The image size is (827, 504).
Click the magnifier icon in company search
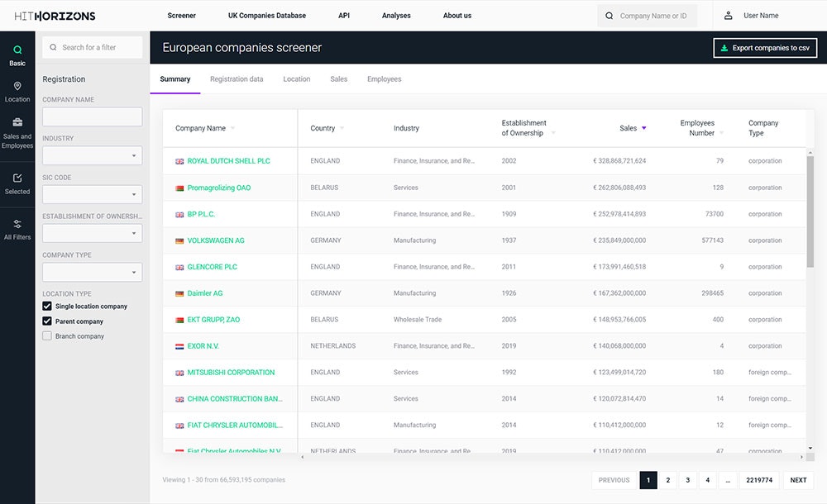[609, 16]
